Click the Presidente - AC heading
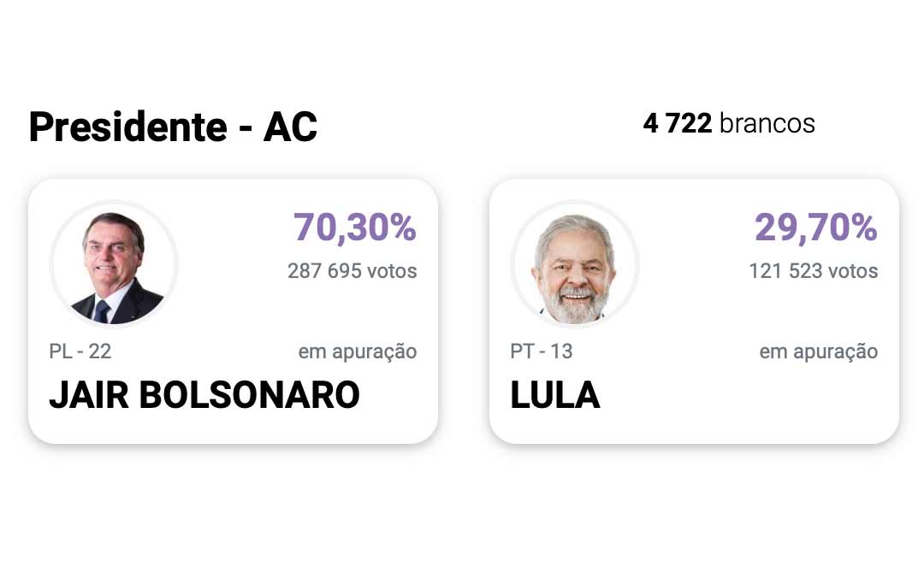The image size is (924, 561). [x=173, y=126]
